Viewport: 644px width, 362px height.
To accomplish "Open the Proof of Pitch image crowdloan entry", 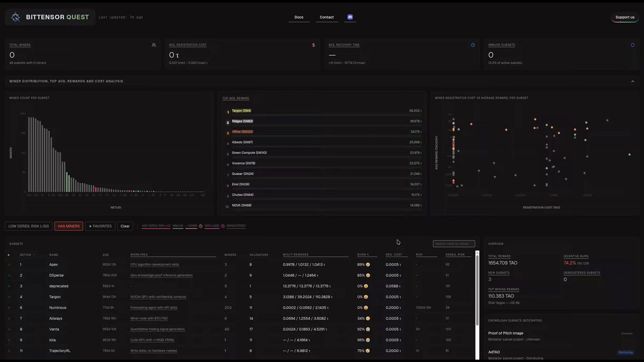I will [x=560, y=336].
